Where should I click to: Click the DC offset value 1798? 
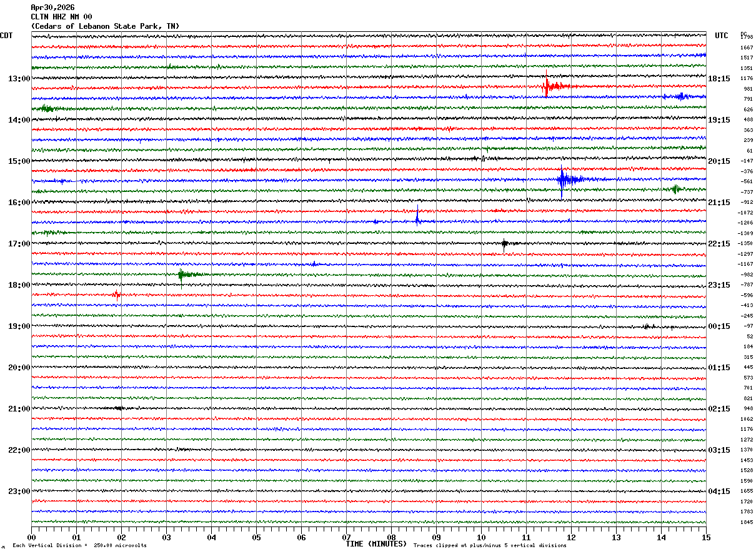(x=747, y=38)
